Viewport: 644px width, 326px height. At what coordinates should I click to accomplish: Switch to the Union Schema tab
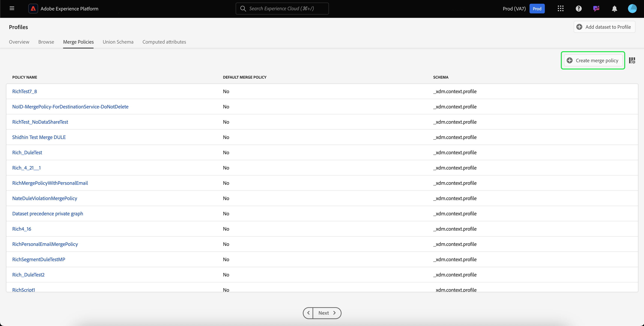118,42
